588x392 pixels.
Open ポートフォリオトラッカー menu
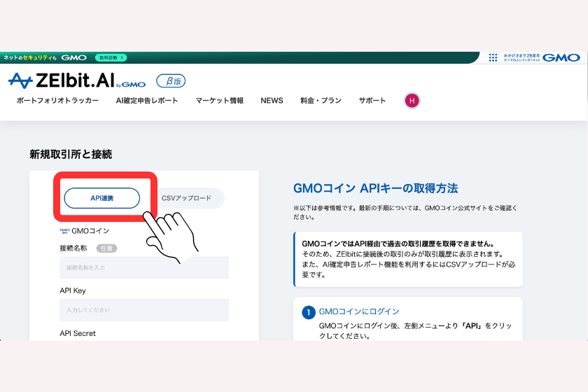[57, 101]
